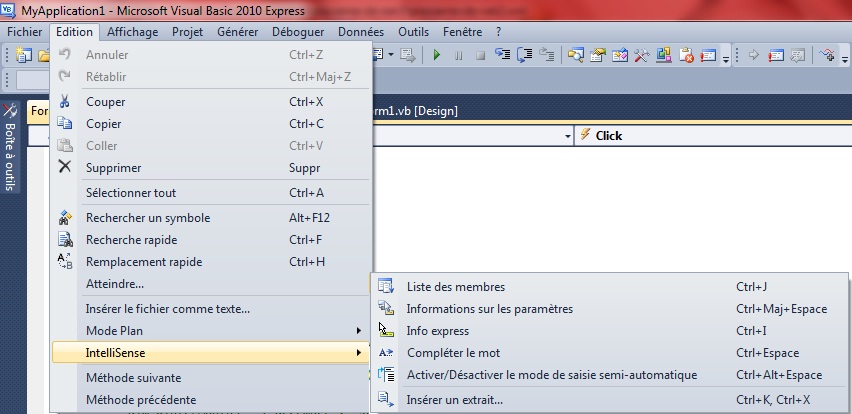
Task: Click the scissors icon beside Couper
Action: [65, 102]
